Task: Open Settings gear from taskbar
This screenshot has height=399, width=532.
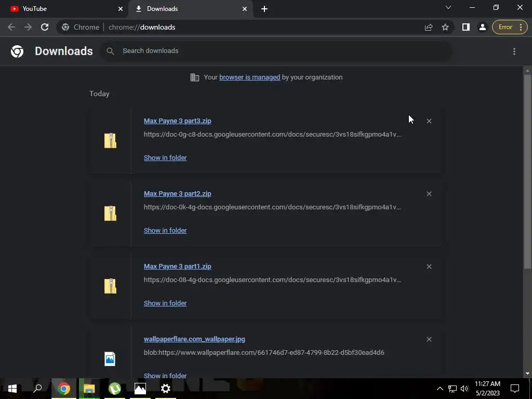Action: pos(166,389)
